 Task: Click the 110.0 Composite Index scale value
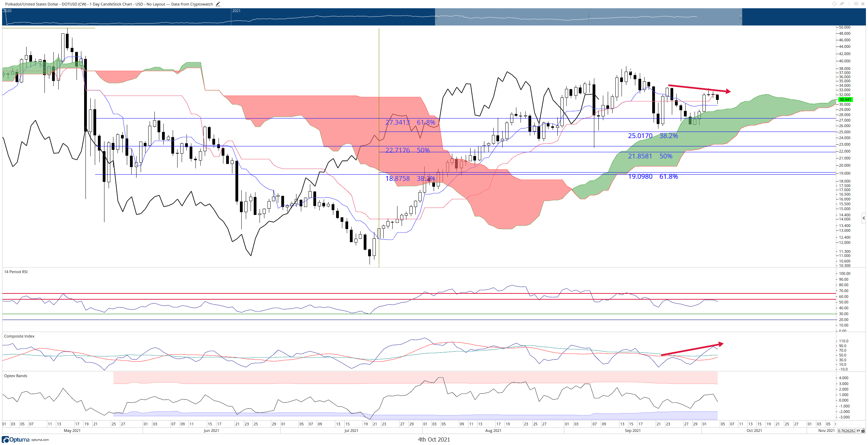tap(844, 341)
